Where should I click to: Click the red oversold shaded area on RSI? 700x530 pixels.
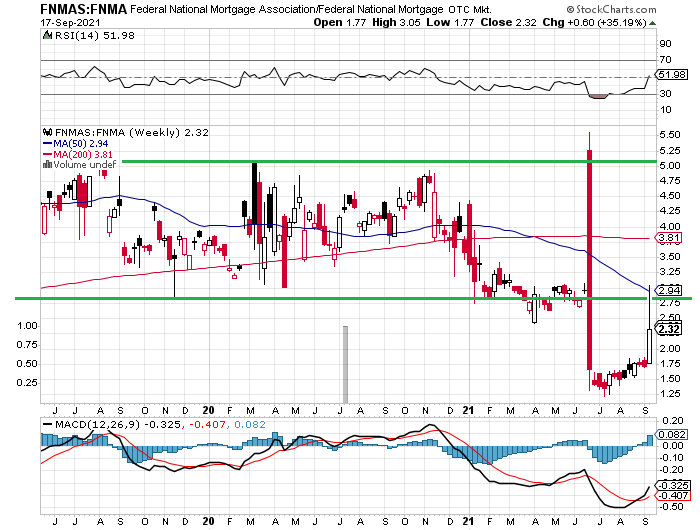[598, 96]
